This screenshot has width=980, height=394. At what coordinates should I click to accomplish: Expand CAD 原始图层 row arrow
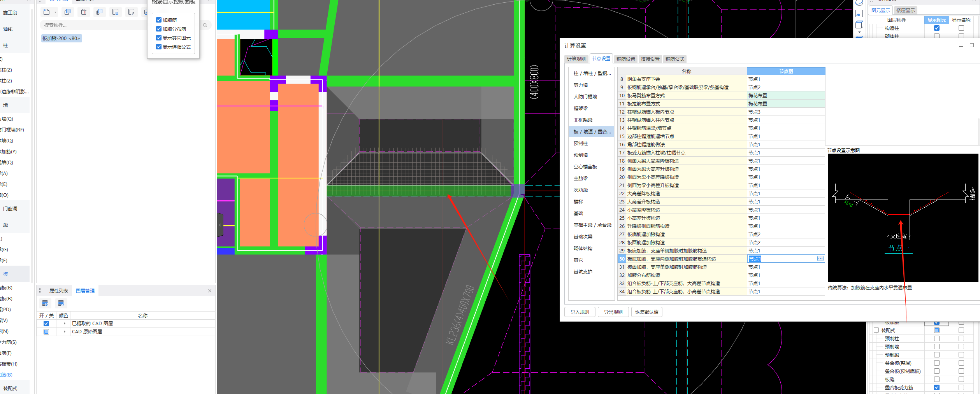[64, 332]
